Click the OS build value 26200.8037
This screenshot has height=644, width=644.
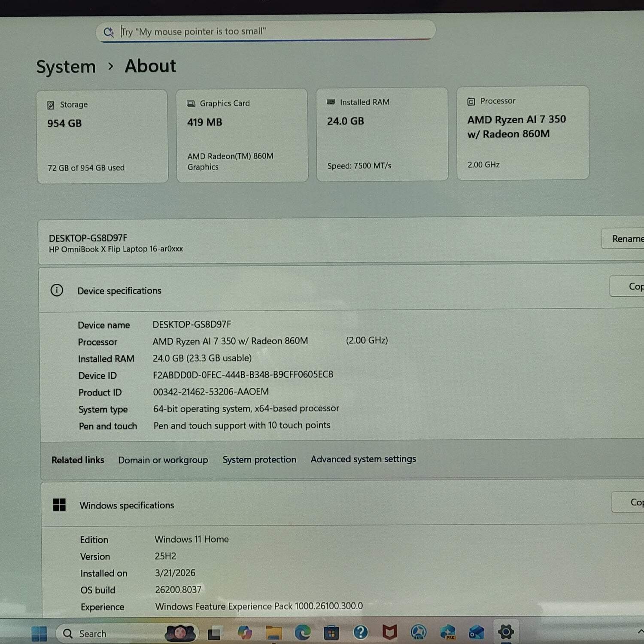point(178,589)
